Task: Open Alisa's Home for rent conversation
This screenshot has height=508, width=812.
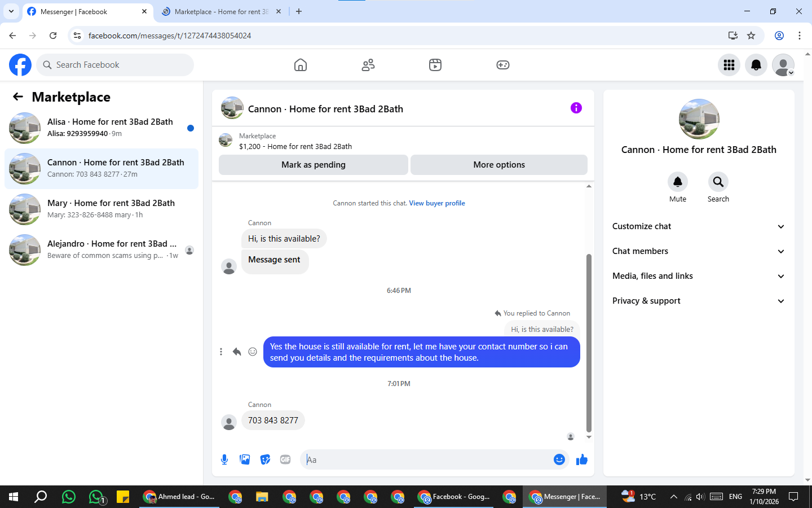Action: tap(101, 128)
